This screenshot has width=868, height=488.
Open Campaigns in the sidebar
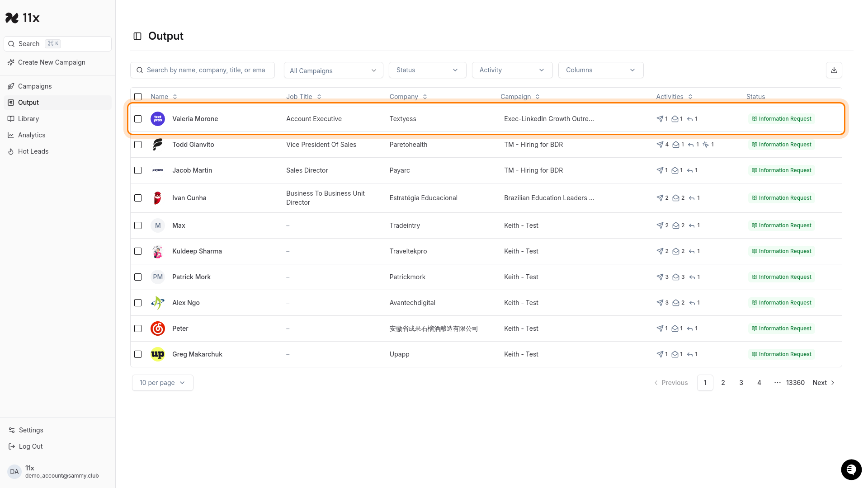(x=57, y=86)
